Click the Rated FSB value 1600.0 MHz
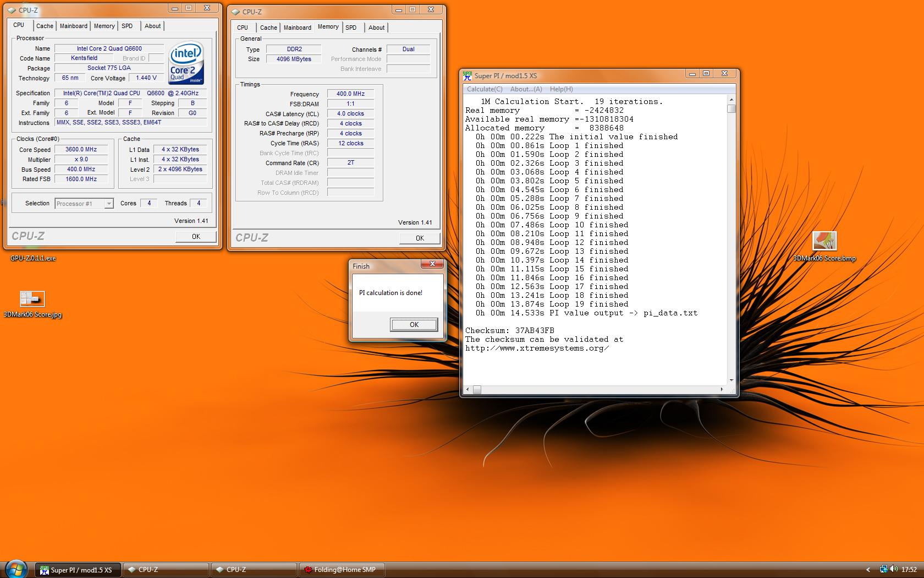924x578 pixels. (x=81, y=179)
